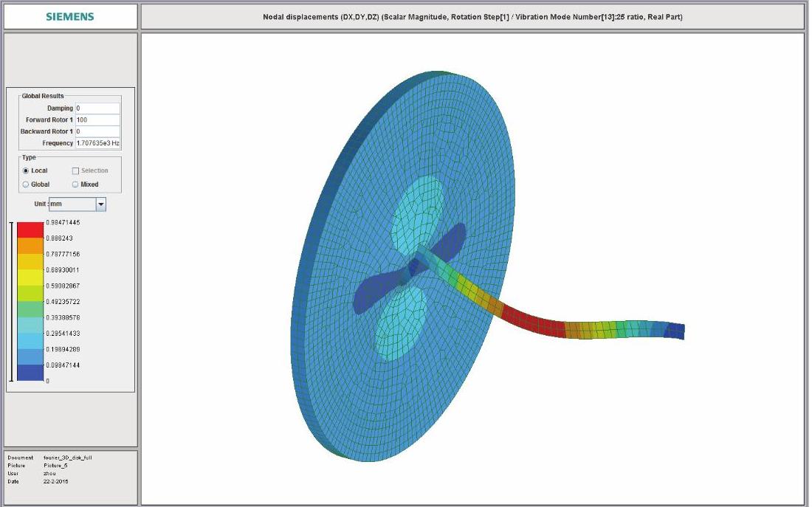
Task: Tick the Selection checkbox
Action: [x=75, y=170]
